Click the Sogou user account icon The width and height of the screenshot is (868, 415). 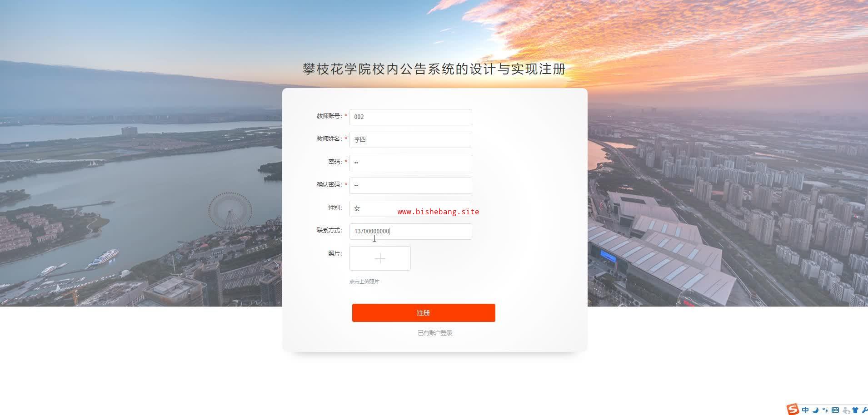(x=846, y=410)
